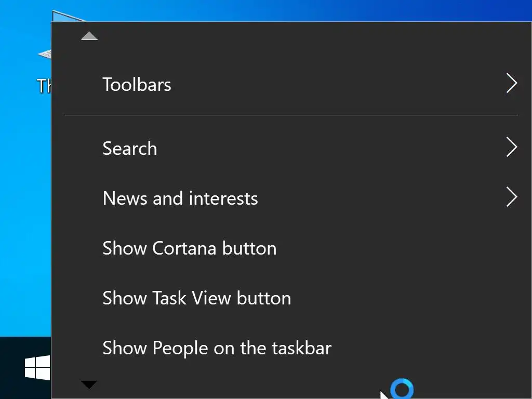
Task: Expand the Toolbars submenu arrow
Action: pyautogui.click(x=512, y=84)
